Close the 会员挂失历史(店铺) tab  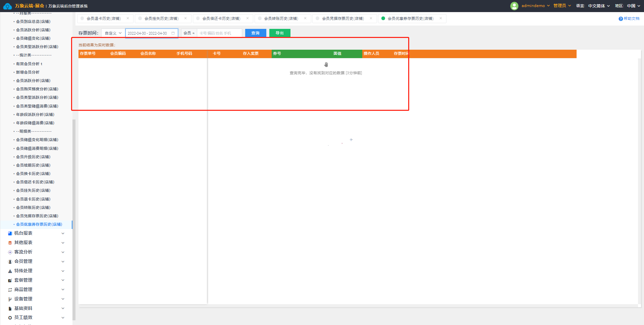[x=185, y=18]
